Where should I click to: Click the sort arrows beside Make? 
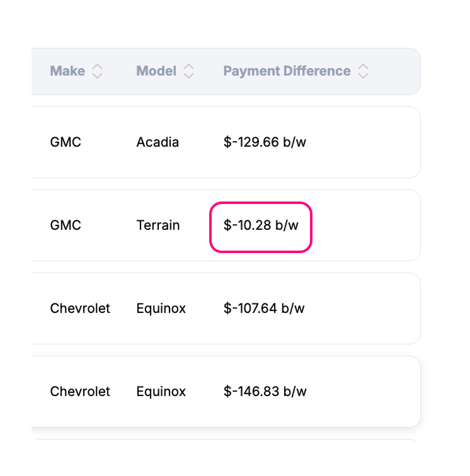point(97,71)
